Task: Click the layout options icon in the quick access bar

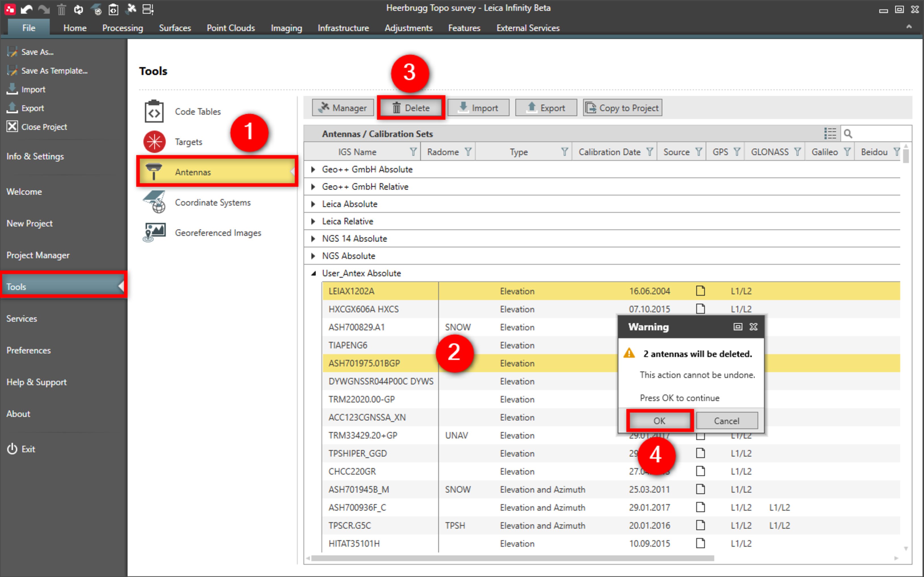Action: pyautogui.click(x=148, y=9)
